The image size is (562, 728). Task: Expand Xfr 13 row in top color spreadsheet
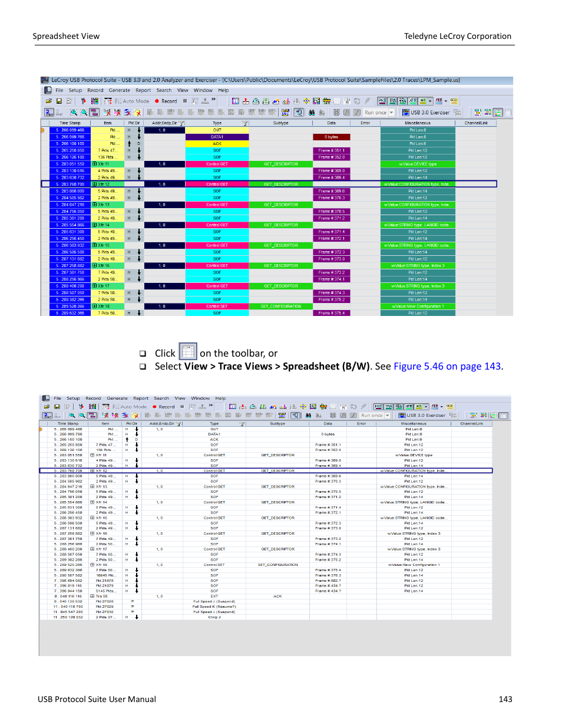tap(94, 205)
